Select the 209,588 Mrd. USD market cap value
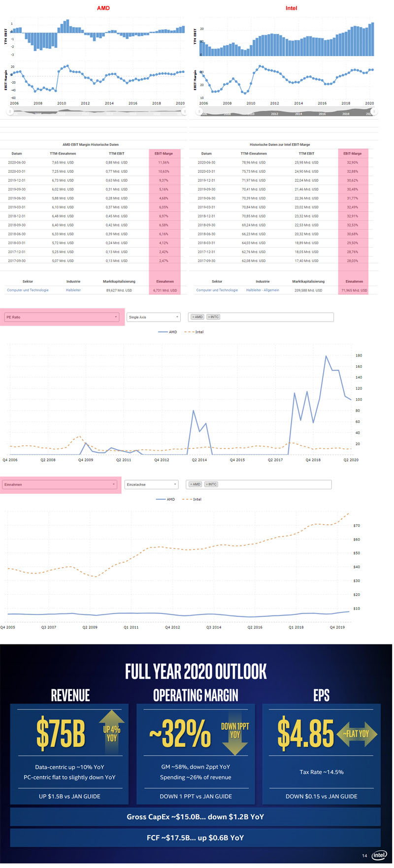 307,290
